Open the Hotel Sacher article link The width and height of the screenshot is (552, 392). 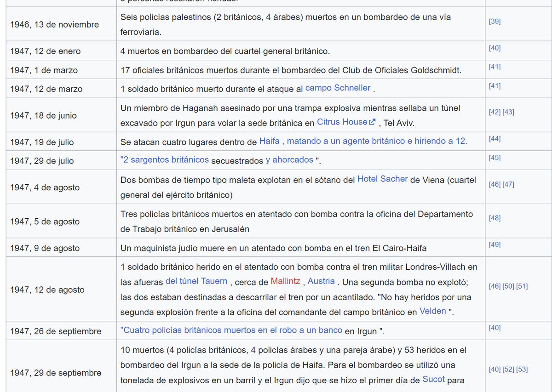click(x=382, y=179)
